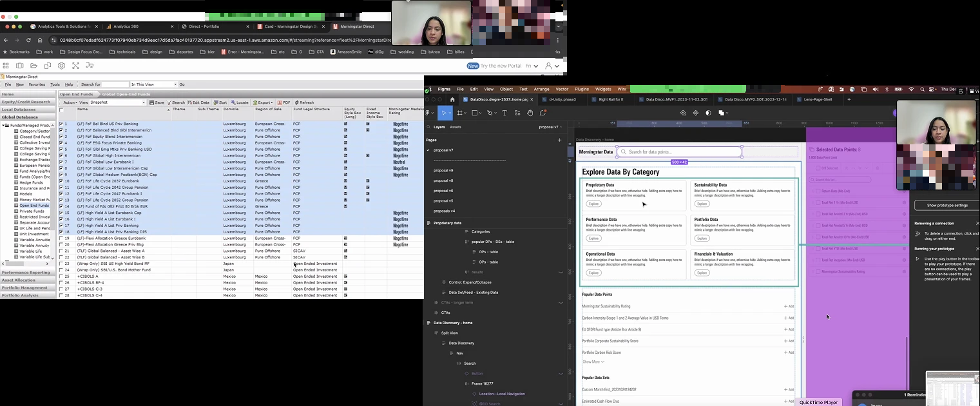Viewport: 980px width, 406px height.
Task: Uncheck row 6 (LF) FoF Global High Interamerican
Action: coord(61,155)
